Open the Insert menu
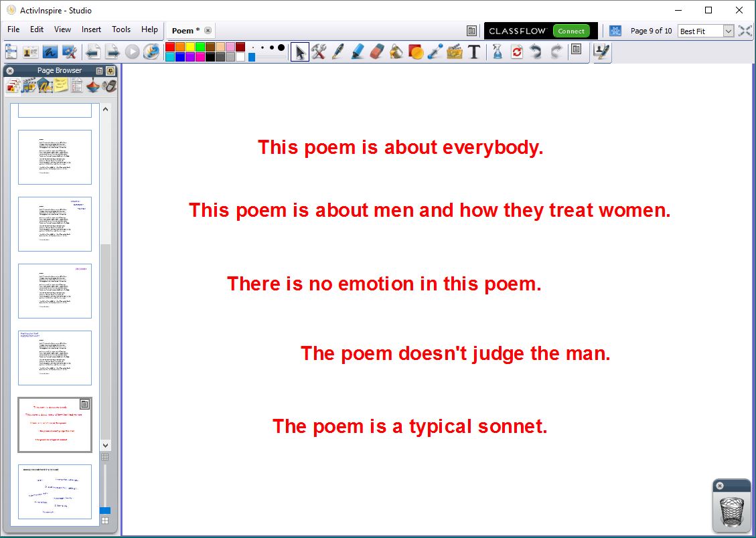Image resolution: width=756 pixels, height=538 pixels. coord(91,29)
